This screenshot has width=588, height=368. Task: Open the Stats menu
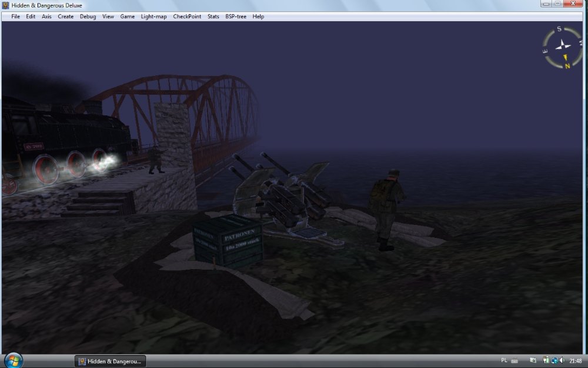tap(213, 16)
